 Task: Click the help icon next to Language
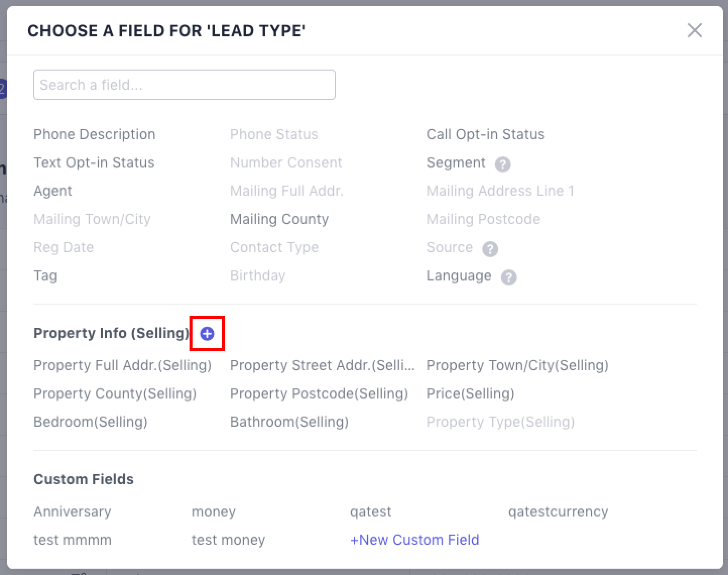509,277
